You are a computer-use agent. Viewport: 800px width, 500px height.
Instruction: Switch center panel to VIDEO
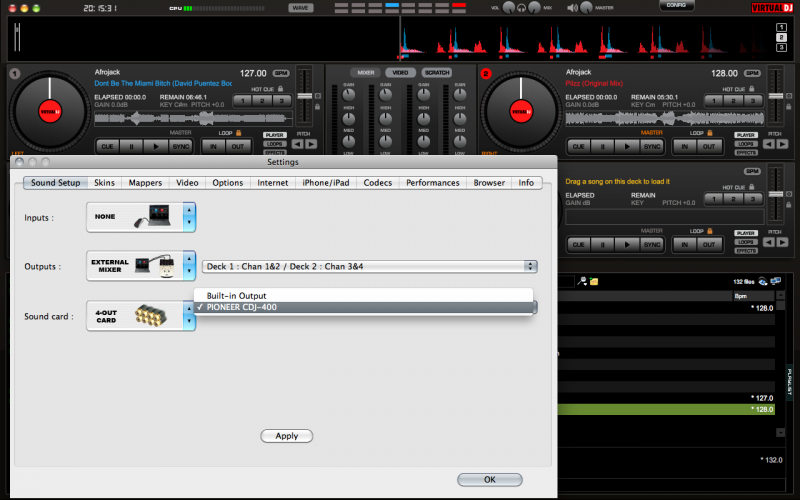click(401, 72)
